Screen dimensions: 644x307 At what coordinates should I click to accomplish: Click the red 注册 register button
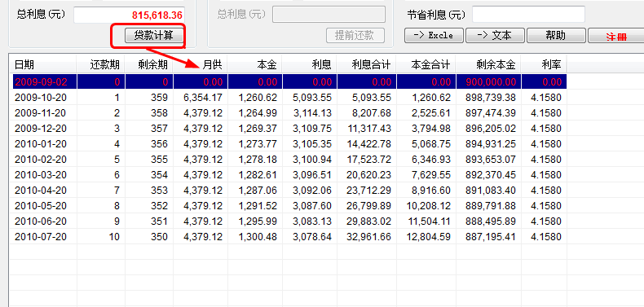616,35
